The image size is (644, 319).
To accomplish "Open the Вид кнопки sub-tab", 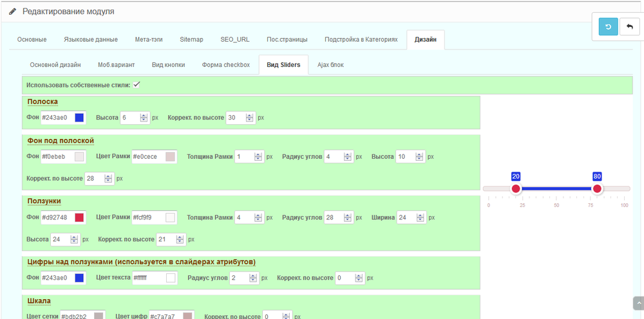I will click(x=168, y=65).
